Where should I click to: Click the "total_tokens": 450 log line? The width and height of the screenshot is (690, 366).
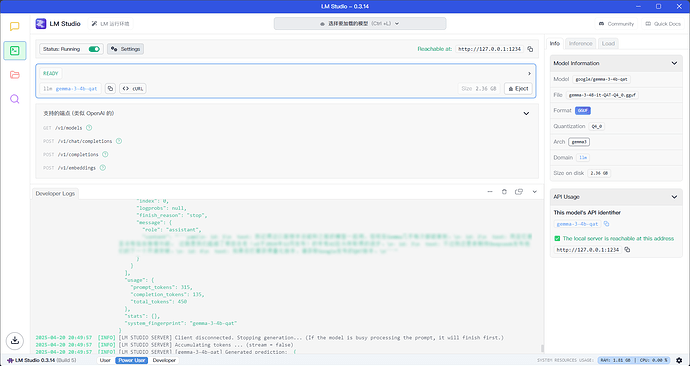point(159,302)
